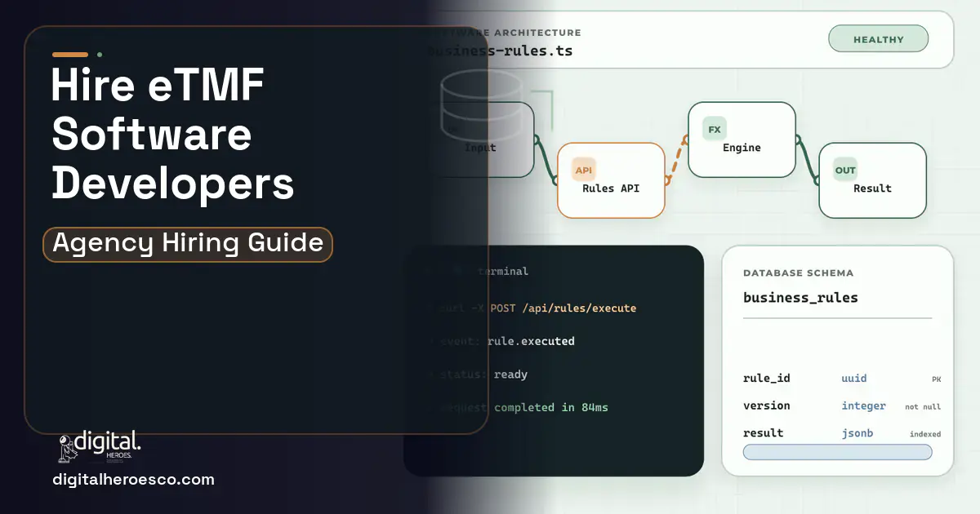Click the indexed constraint tag
980x514 pixels.
[x=925, y=434]
